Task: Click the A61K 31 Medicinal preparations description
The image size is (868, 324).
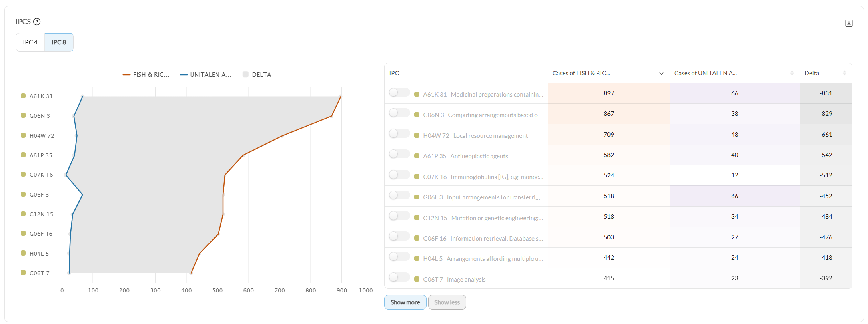Action: [x=497, y=95]
